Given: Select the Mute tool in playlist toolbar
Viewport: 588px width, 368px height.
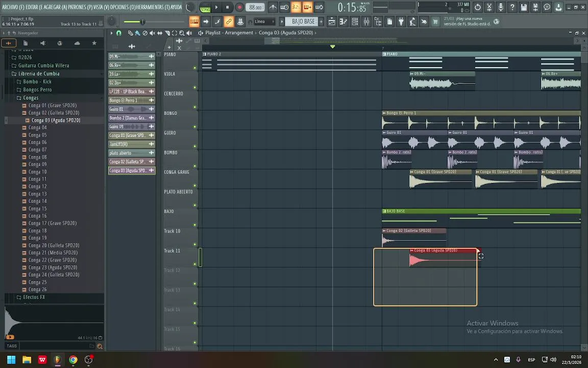Looking at the screenshot, I should tap(152, 33).
